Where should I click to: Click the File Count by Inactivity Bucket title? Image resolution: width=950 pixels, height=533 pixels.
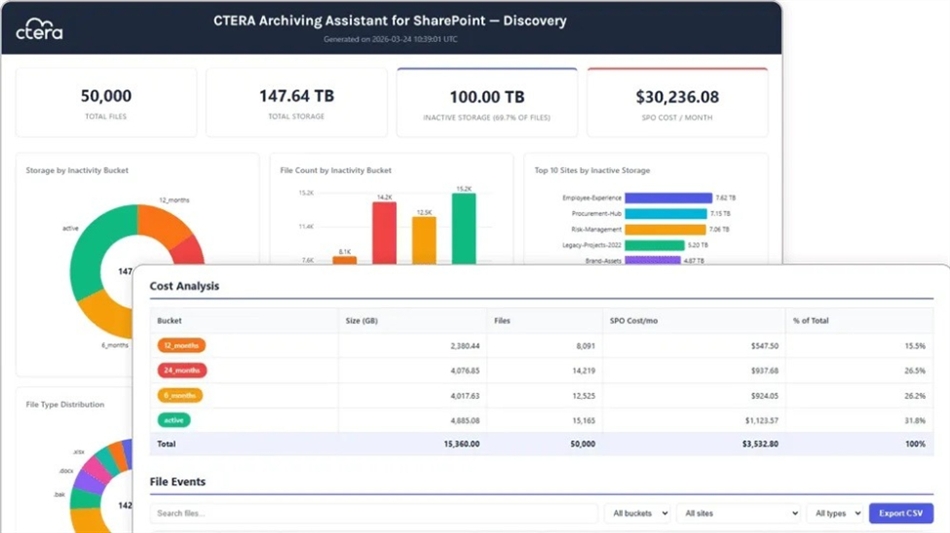pyautogui.click(x=336, y=170)
